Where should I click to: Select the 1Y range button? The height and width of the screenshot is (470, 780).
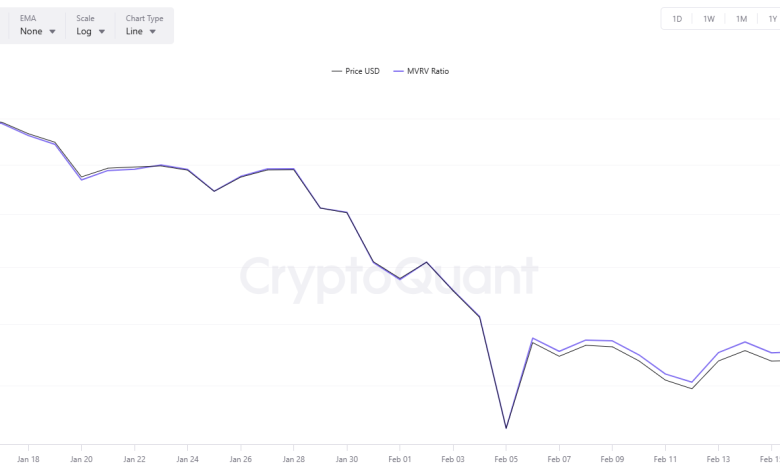coord(772,19)
